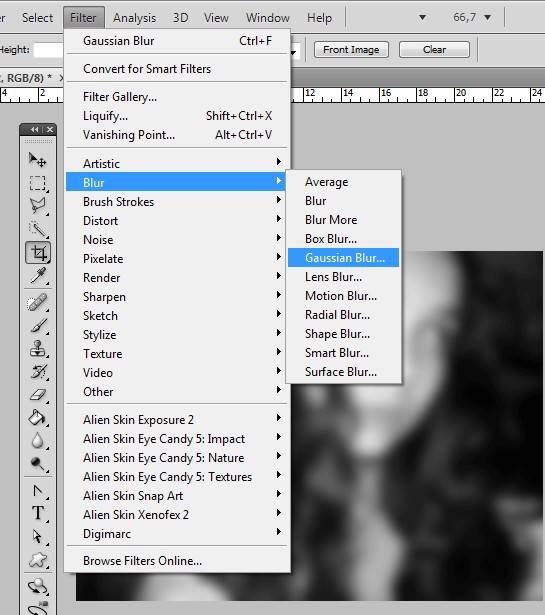Select the Custom Shape tool

38,560
